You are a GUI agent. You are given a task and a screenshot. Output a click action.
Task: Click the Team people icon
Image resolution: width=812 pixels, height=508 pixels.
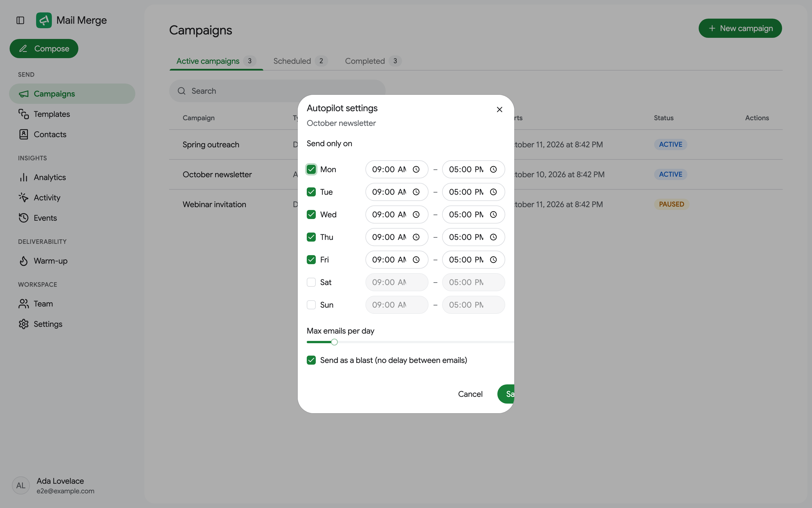[x=23, y=304]
